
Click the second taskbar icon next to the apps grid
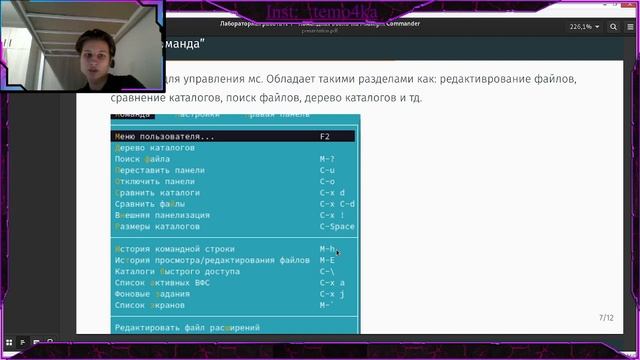(23, 342)
